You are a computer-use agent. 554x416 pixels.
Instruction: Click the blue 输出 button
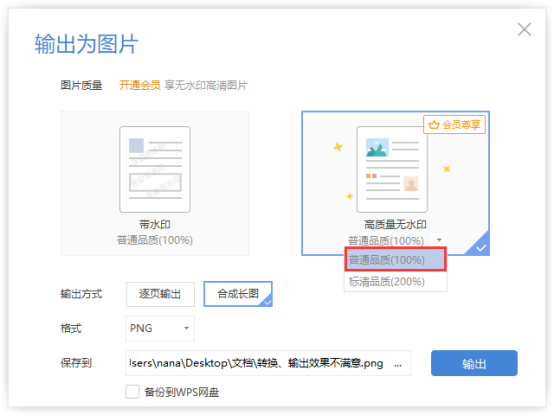(x=474, y=363)
